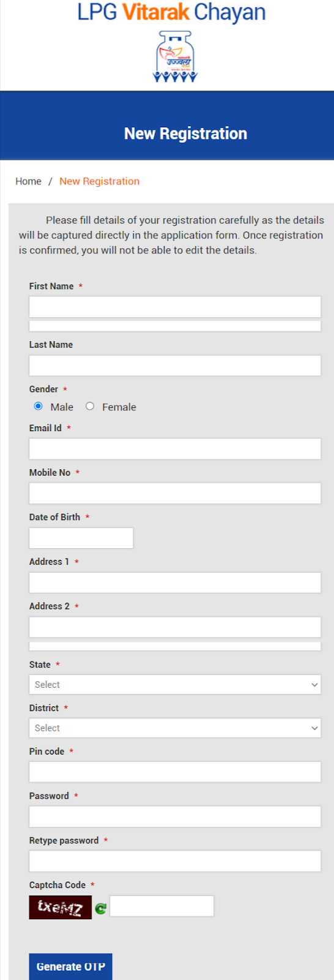Click the Generate OTP button
Image resolution: width=334 pixels, height=980 pixels.
tap(70, 967)
